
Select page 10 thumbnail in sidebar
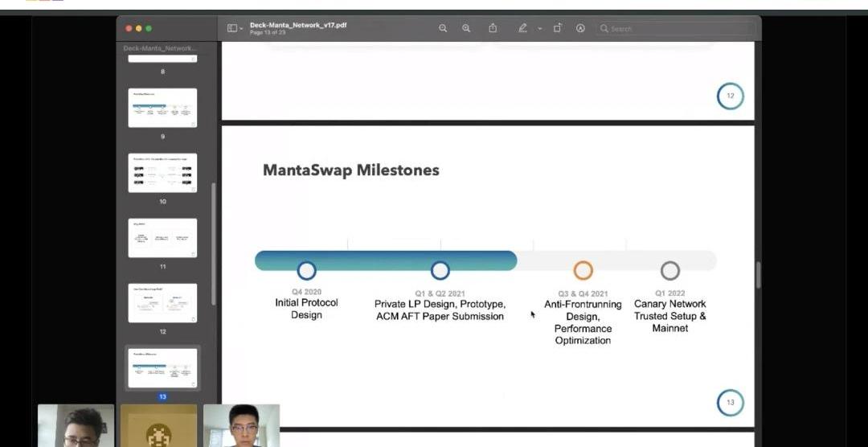click(162, 173)
